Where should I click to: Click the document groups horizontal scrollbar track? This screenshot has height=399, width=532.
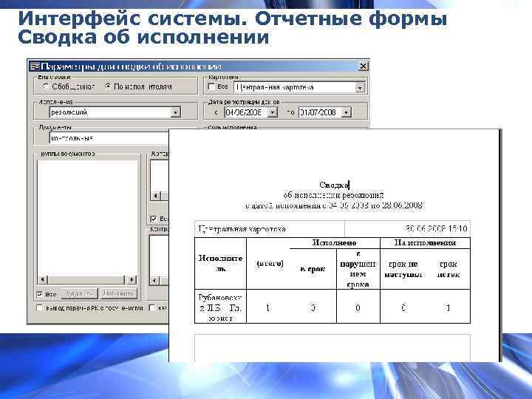tap(87, 280)
